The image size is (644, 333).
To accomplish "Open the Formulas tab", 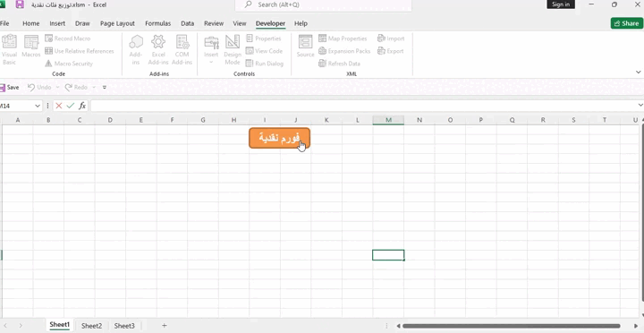I will point(157,23).
